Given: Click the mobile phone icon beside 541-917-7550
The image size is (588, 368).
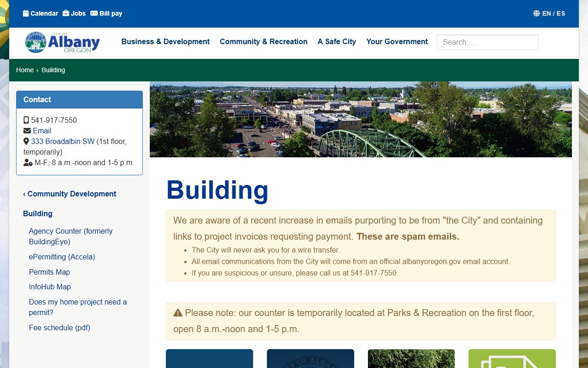Looking at the screenshot, I should point(26,120).
